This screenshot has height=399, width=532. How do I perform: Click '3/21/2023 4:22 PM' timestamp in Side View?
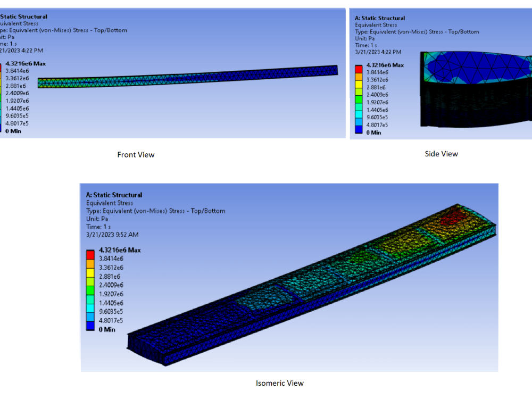coord(378,52)
